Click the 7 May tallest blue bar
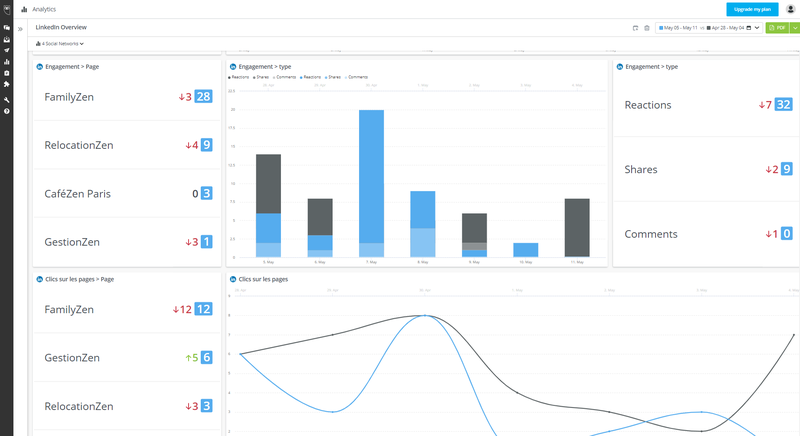 coord(371,184)
